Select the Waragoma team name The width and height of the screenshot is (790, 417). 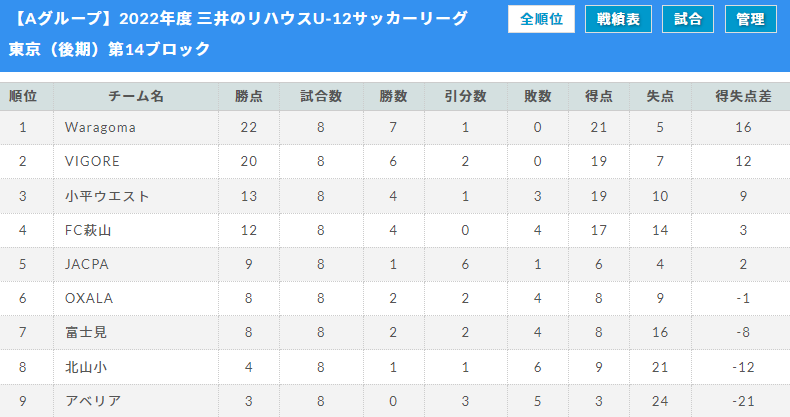point(100,128)
